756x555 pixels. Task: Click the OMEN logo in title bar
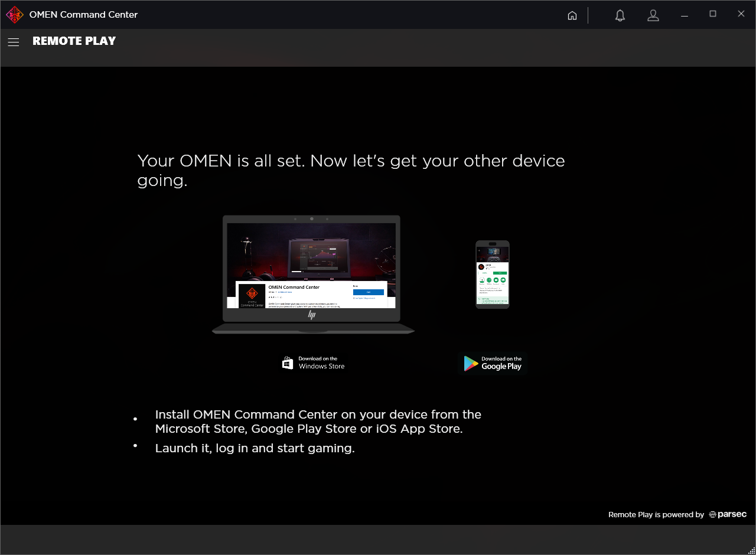15,15
